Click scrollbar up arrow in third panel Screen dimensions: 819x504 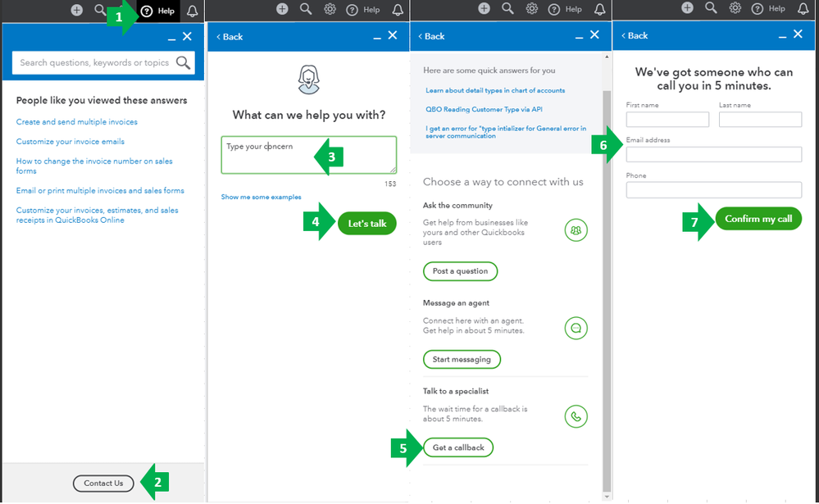click(x=607, y=57)
